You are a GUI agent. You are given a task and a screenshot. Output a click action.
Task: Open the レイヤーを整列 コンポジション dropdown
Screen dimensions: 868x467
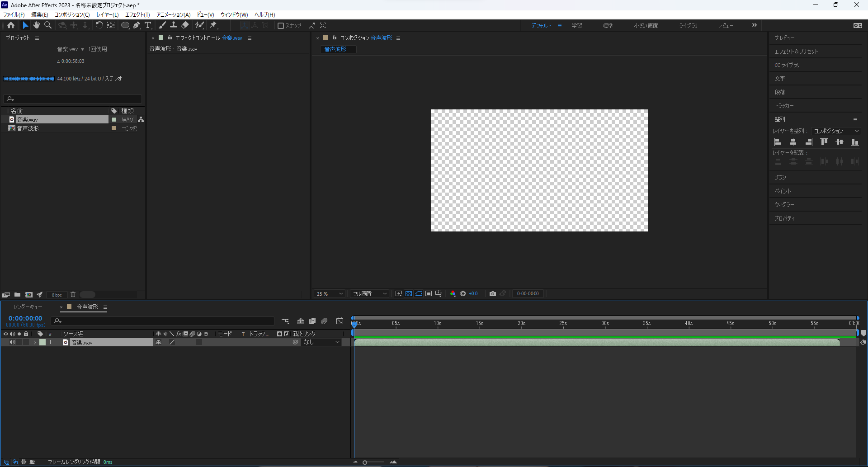click(836, 131)
